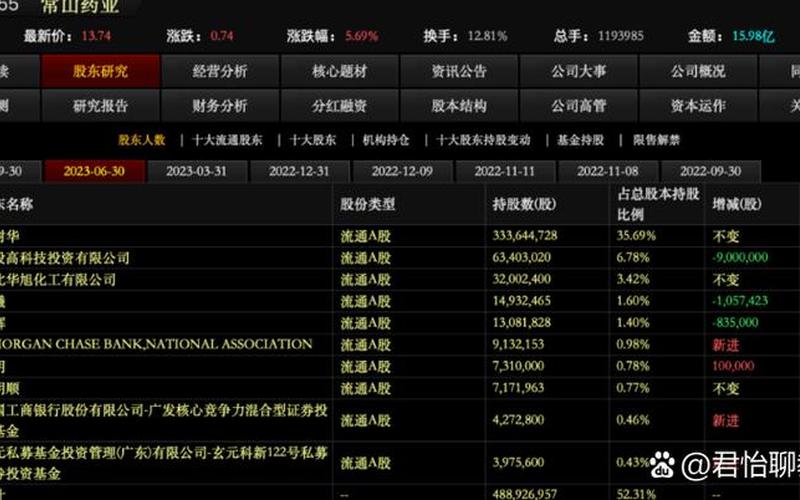Click the 化旭化工有限公司 shareholder row
The width and height of the screenshot is (800, 500).
tap(166, 280)
